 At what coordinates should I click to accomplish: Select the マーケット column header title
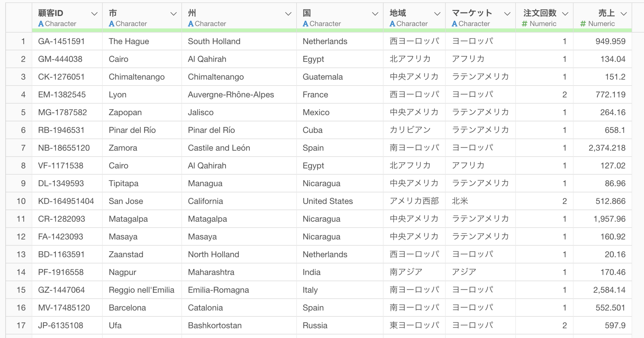472,13
